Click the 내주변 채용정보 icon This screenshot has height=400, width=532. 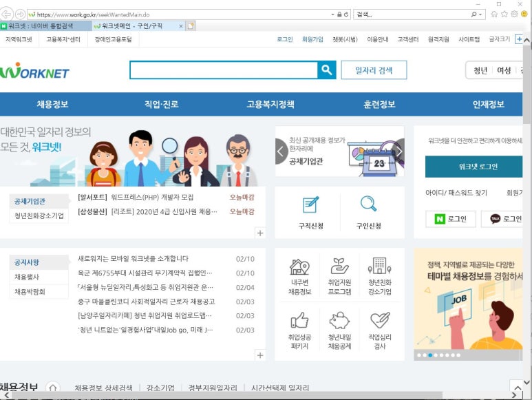(x=299, y=266)
